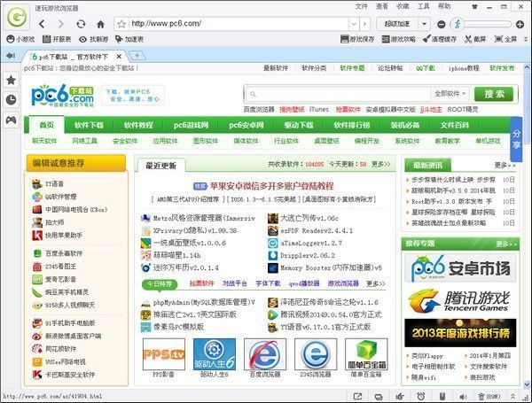Open the 开服表 toolbar shortcut
The width and height of the screenshot is (532, 403).
57,39
